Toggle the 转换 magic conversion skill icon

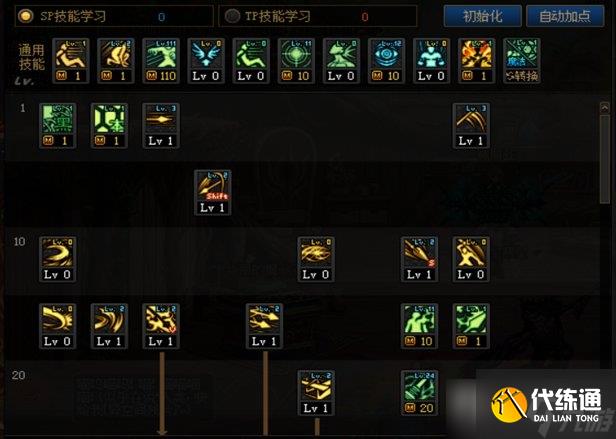tap(522, 61)
